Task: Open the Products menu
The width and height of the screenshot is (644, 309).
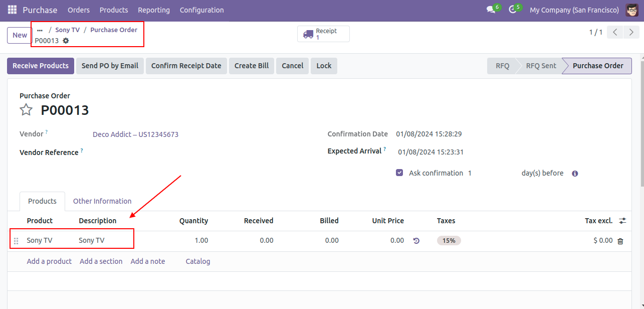Action: click(x=114, y=10)
